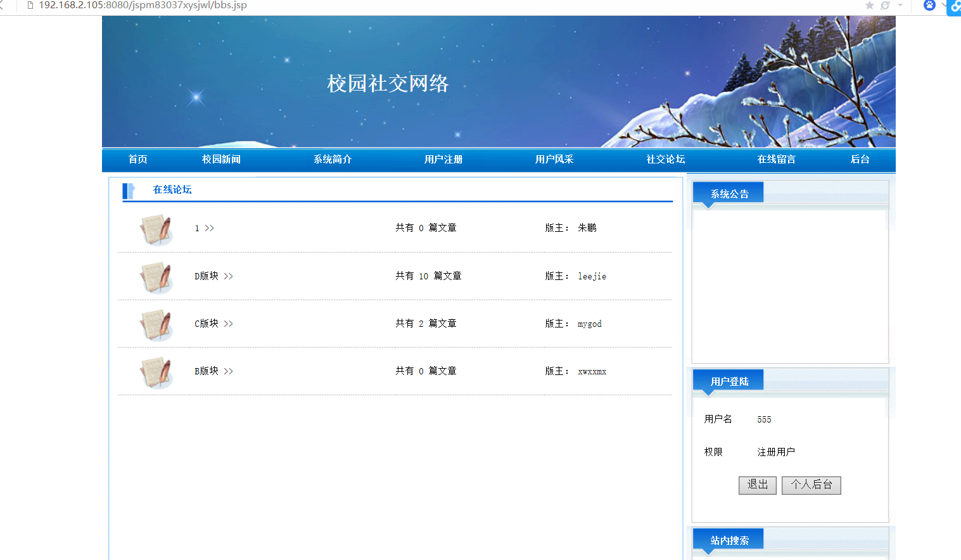
Task: Open the 后台 navigation link
Action: [x=860, y=160]
